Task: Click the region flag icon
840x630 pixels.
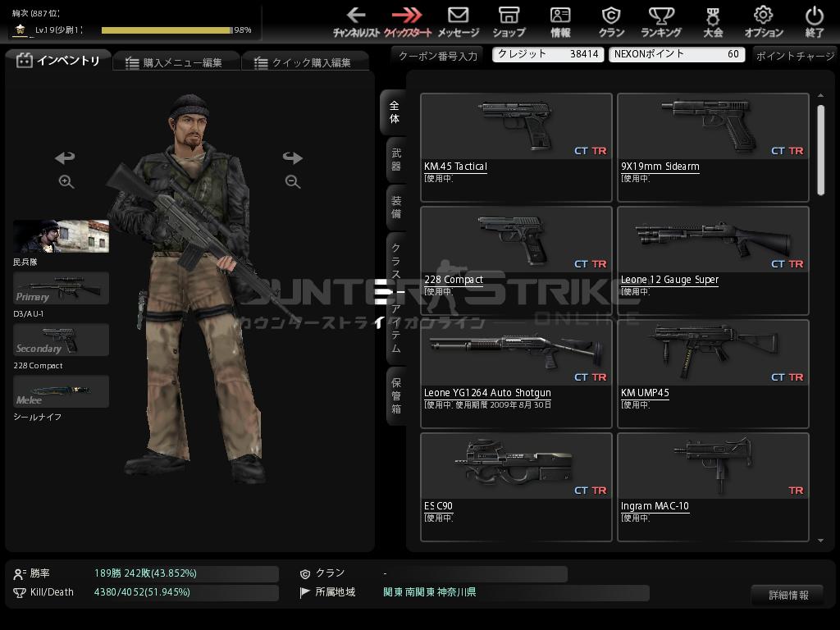Action: pos(305,592)
